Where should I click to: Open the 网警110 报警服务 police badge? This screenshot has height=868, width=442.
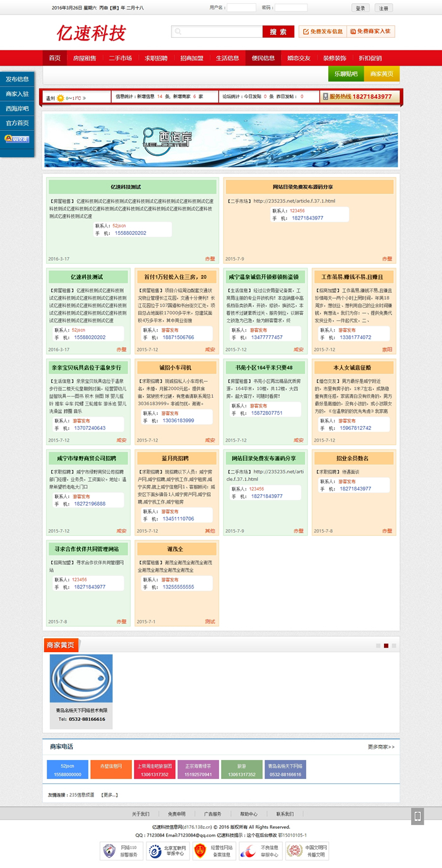pyautogui.click(x=121, y=851)
